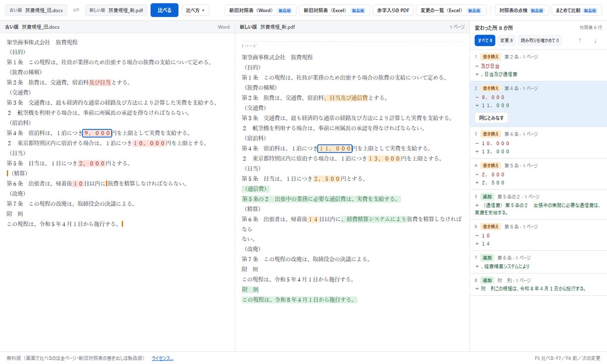Click green 附 則 heading in new document
Screen dimensions: 607x364
250,290
